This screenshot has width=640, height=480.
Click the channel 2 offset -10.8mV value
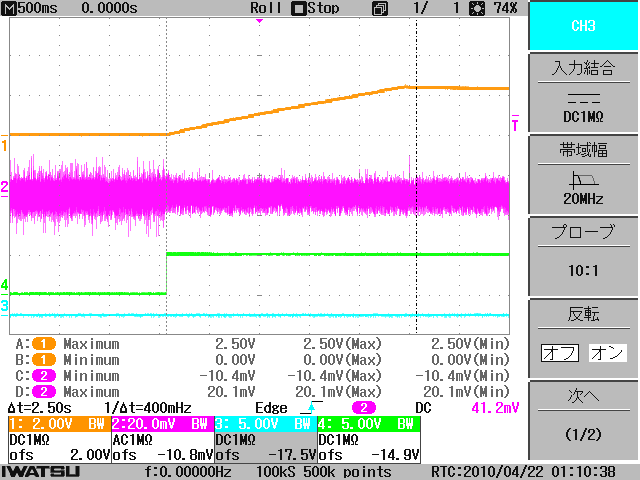(x=185, y=455)
